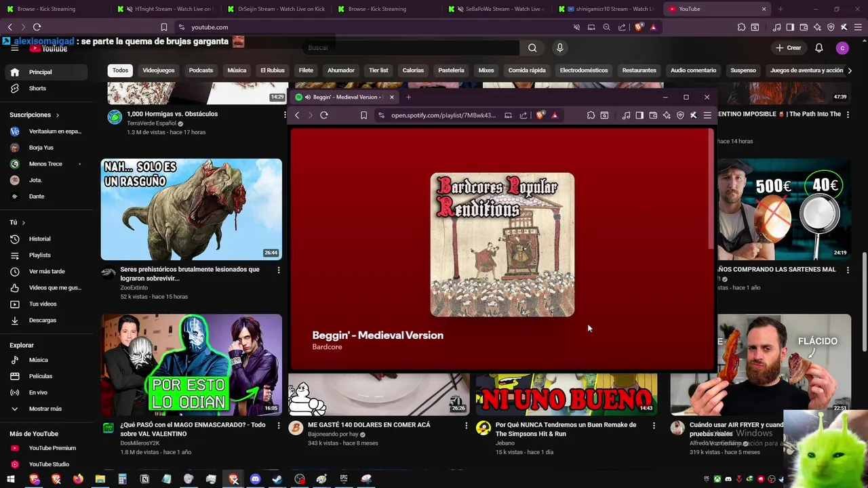The width and height of the screenshot is (868, 488).
Task: Open Leo AI sparkle icon in main toolbar
Action: pyautogui.click(x=817, y=27)
